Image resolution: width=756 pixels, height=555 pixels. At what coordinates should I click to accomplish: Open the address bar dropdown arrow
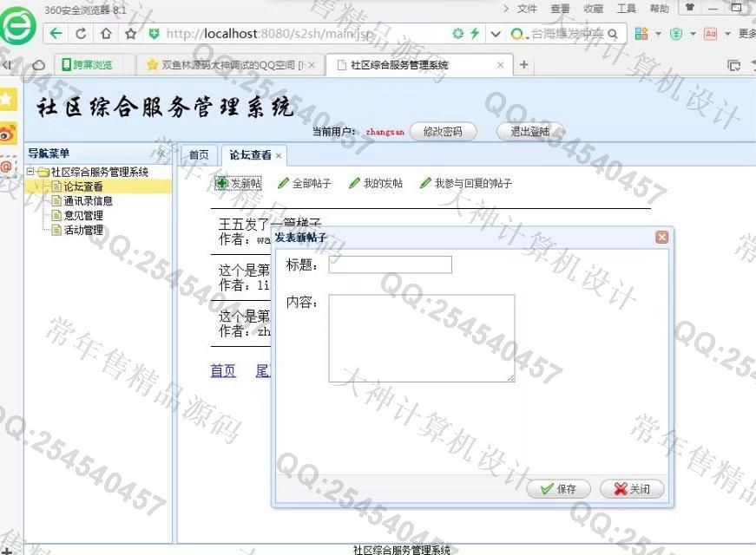[x=495, y=34]
